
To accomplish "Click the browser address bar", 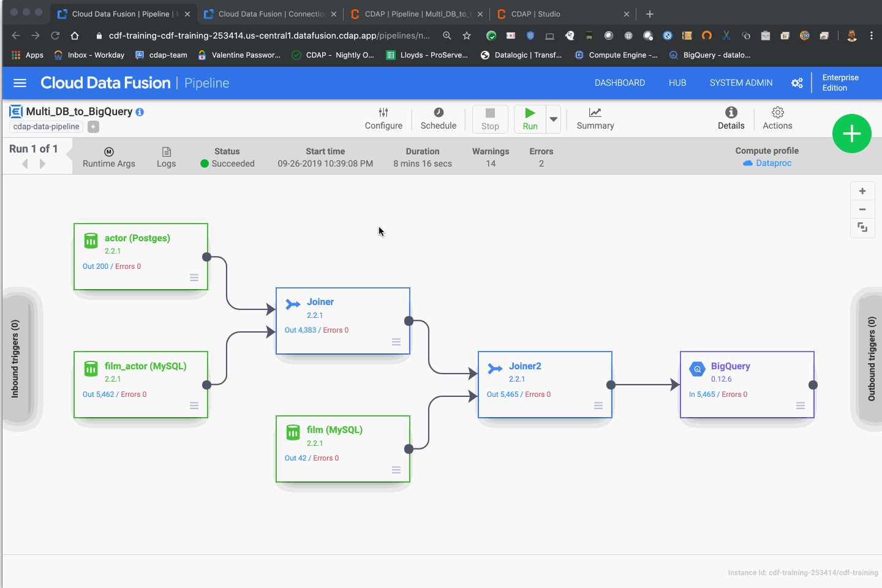I will click(269, 36).
